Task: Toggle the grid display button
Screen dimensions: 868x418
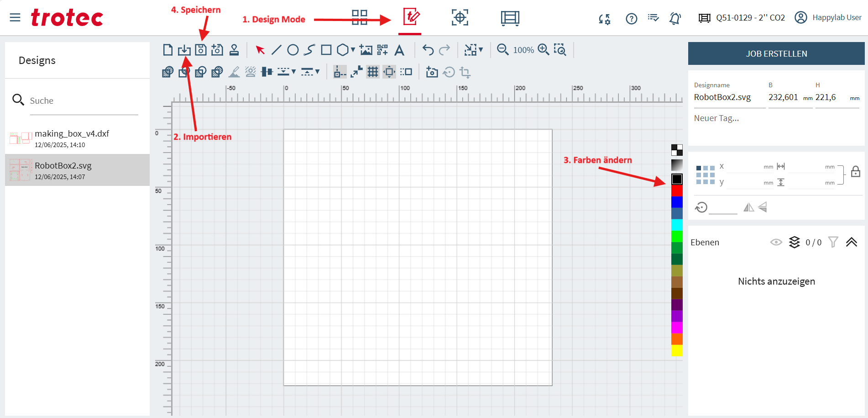Action: [373, 72]
